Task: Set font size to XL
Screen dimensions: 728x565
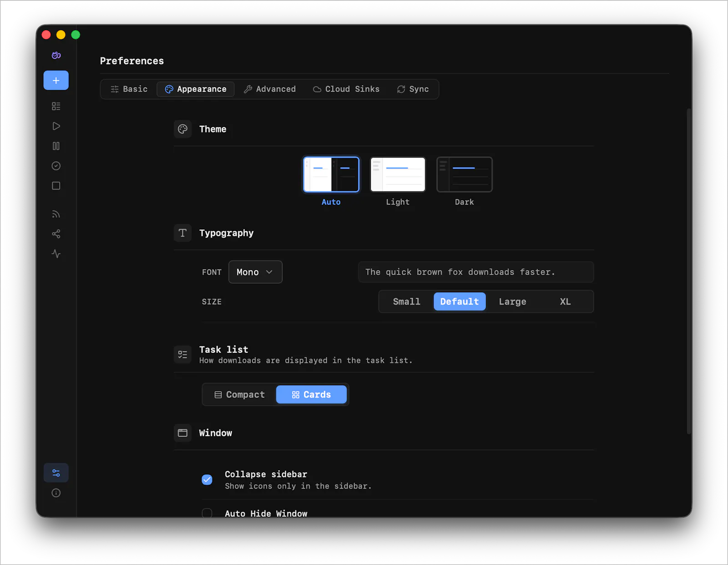Action: tap(565, 301)
